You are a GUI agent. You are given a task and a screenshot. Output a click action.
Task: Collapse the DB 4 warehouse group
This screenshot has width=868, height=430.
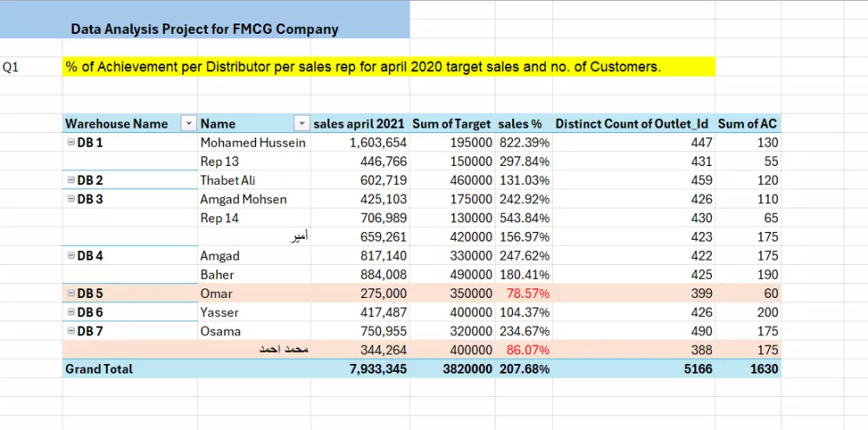[71, 255]
